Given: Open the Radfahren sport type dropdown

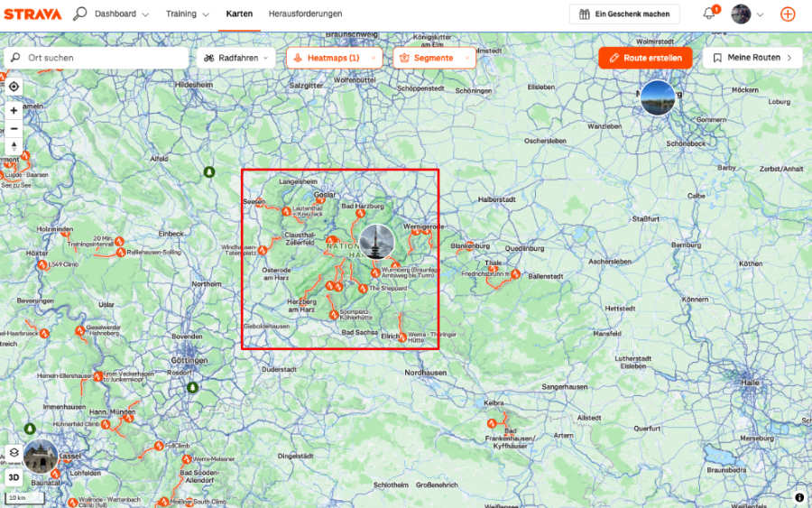Looking at the screenshot, I should [236, 58].
